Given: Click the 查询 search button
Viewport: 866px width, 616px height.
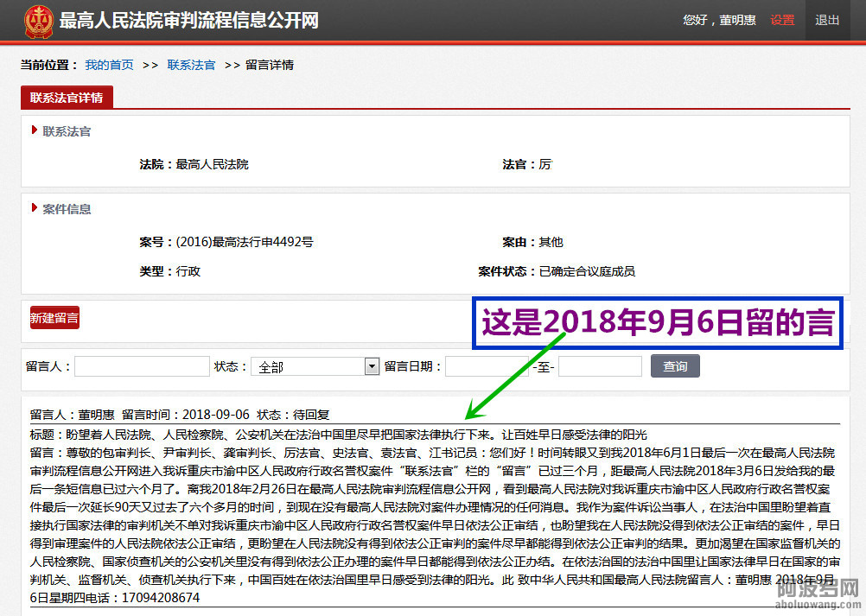Looking at the screenshot, I should click(x=675, y=366).
